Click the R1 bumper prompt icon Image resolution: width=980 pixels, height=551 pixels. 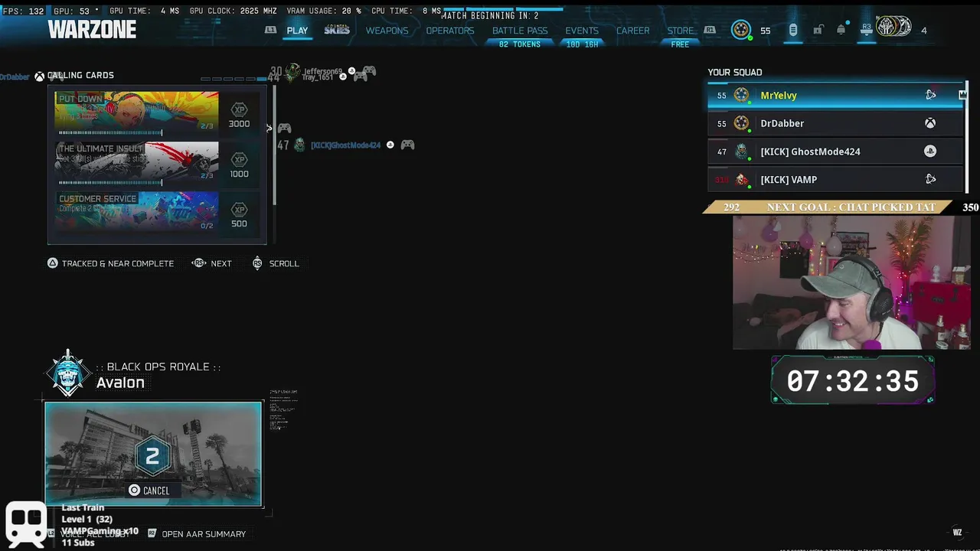(710, 30)
